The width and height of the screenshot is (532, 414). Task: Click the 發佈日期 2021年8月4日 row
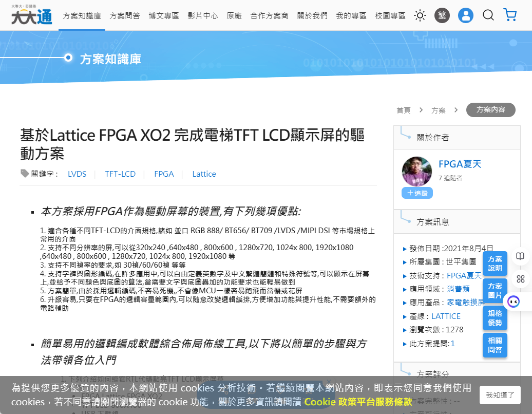(448, 249)
